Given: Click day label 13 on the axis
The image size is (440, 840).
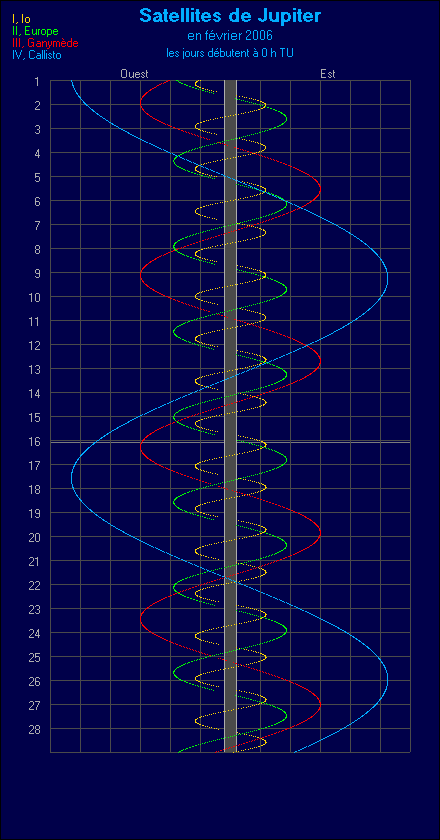Looking at the screenshot, I should point(35,370).
